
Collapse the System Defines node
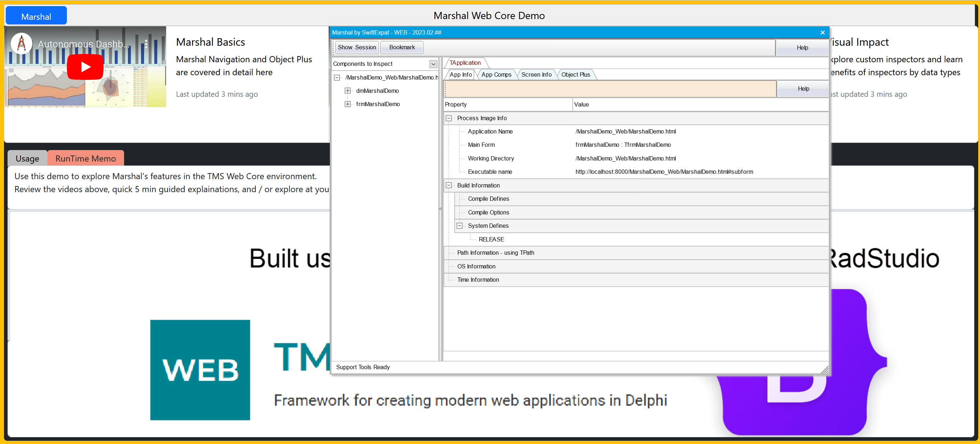coord(460,226)
